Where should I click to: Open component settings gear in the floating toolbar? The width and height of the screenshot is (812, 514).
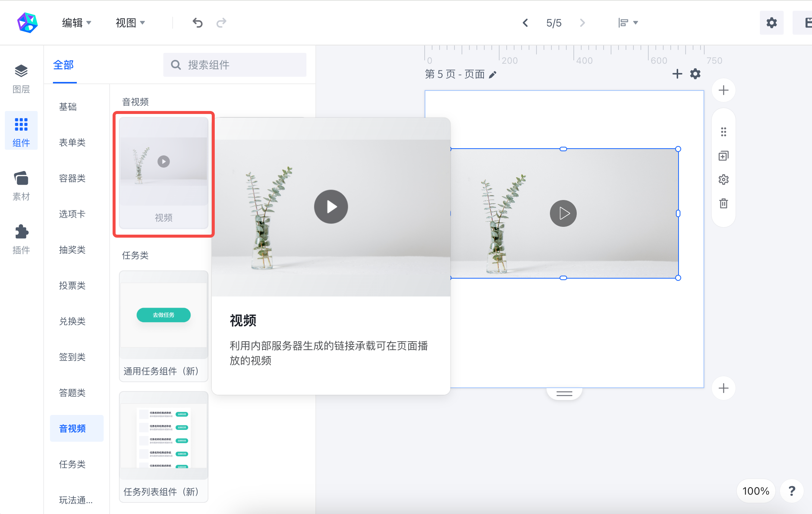[x=724, y=180]
